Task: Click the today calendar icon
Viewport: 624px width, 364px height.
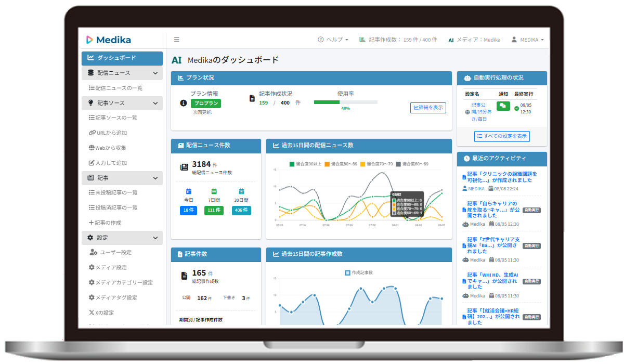Action: tap(188, 191)
